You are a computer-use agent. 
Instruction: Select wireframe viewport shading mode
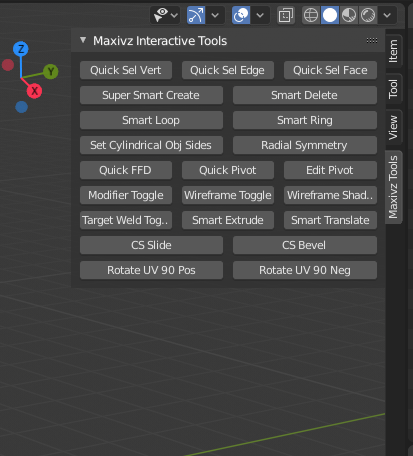tap(311, 15)
